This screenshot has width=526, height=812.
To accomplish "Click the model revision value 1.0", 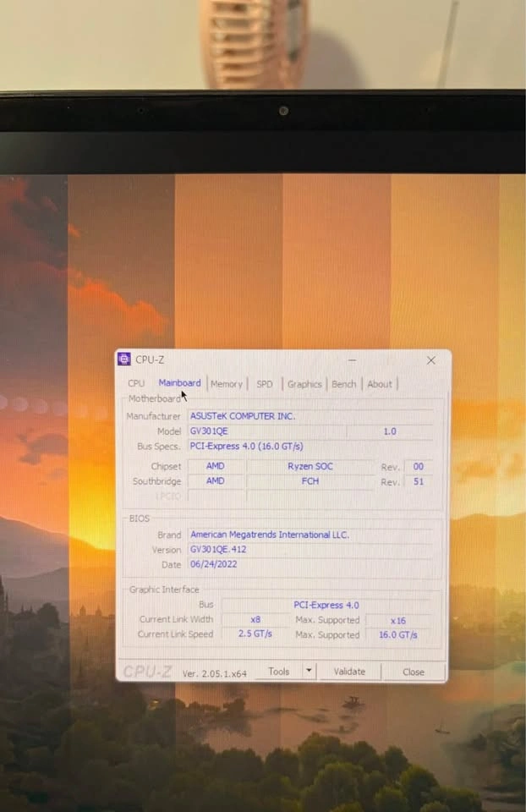I will pyautogui.click(x=390, y=431).
